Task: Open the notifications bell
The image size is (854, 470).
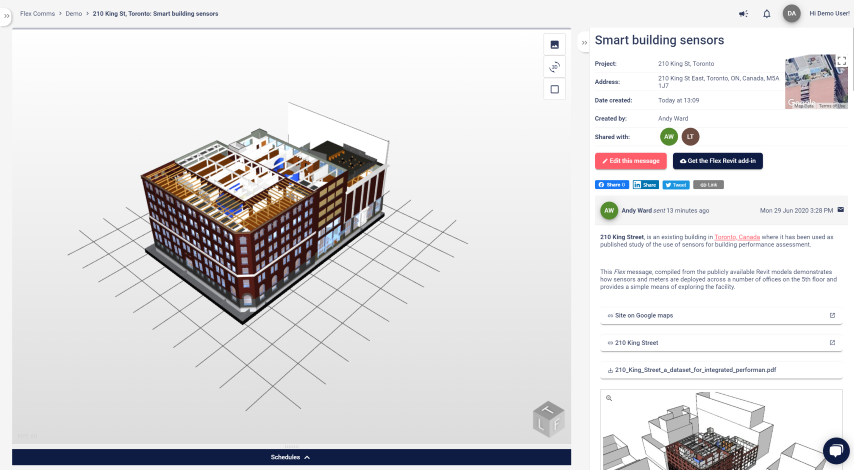Action: coord(766,14)
